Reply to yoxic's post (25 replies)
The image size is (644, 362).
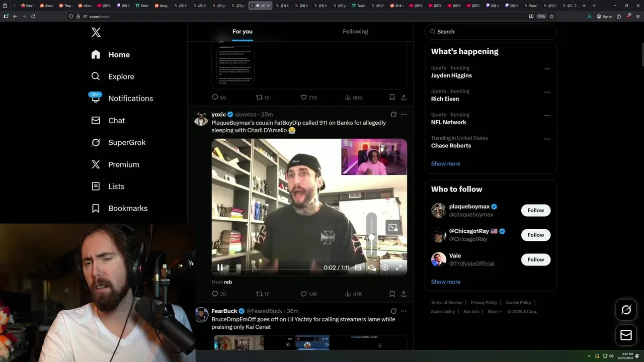tap(219, 294)
